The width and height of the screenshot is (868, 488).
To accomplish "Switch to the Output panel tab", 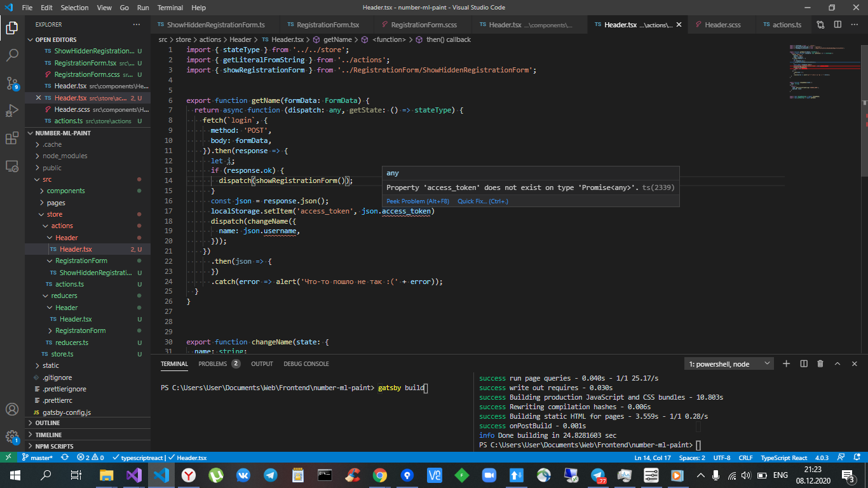I will point(262,363).
